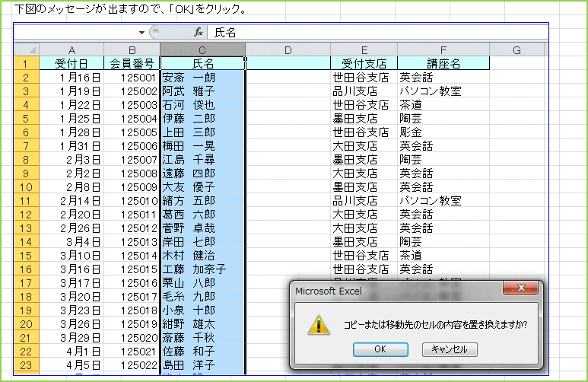Click the select-all corner of the sheet
Viewport: 588px width, 382px height.
point(27,49)
